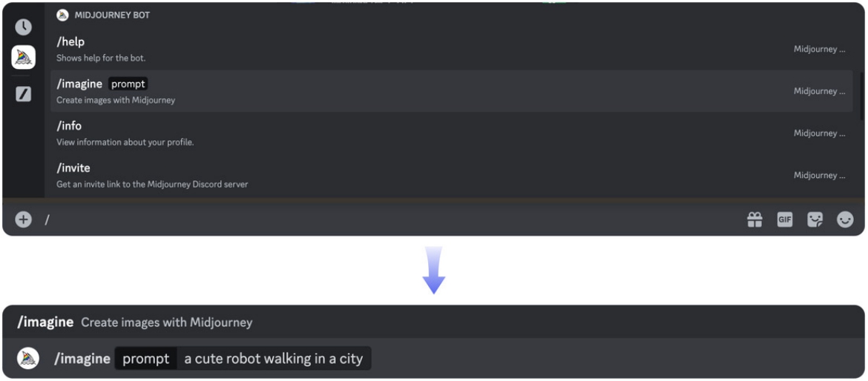Open the emoji picker smiley
The height and width of the screenshot is (381, 868).
(845, 220)
